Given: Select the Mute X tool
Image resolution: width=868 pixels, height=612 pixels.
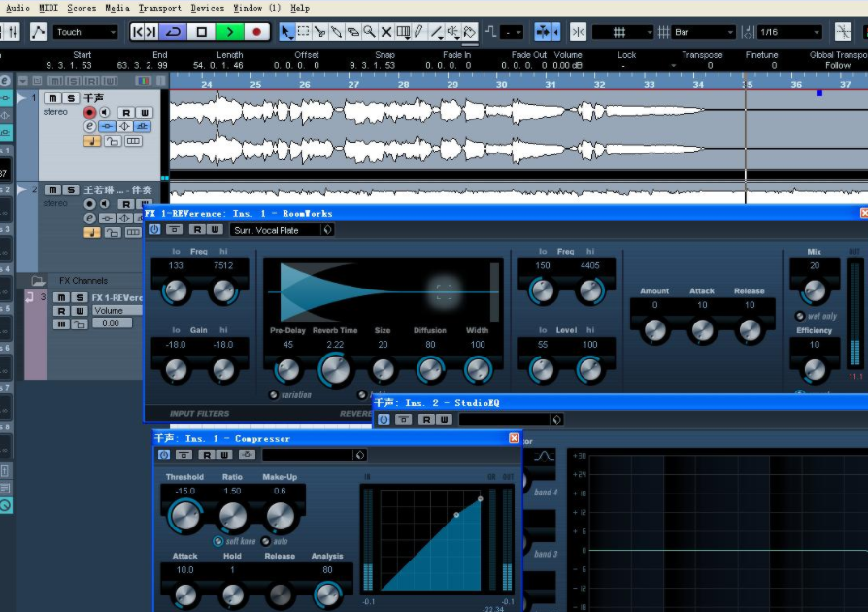Looking at the screenshot, I should tap(386, 31).
